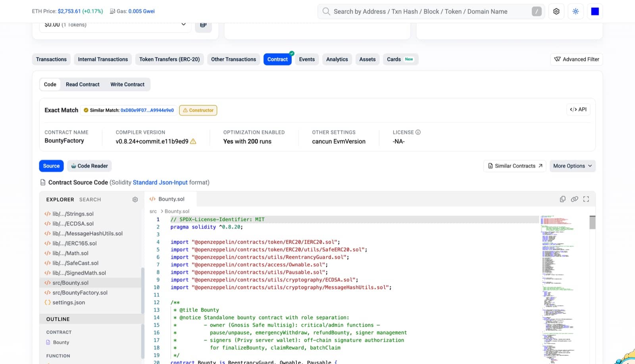Open settings.json in explorer
635x364 pixels.
tap(69, 303)
